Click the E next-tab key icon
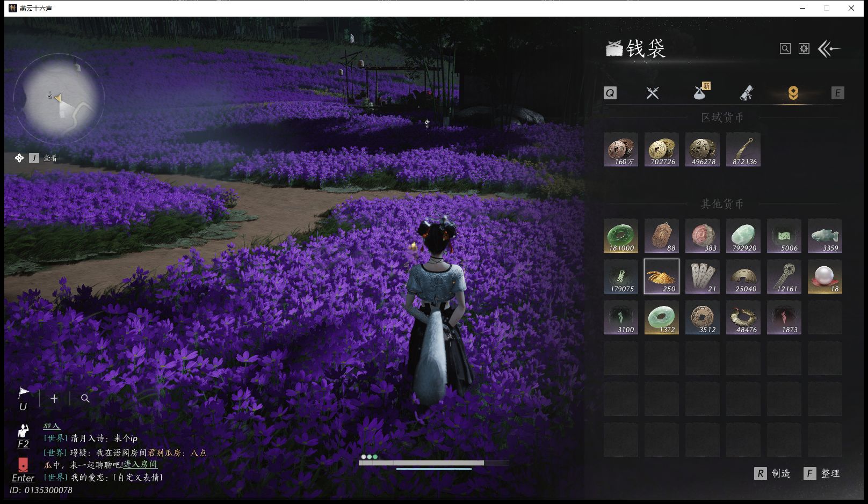The width and height of the screenshot is (868, 504). tap(837, 93)
